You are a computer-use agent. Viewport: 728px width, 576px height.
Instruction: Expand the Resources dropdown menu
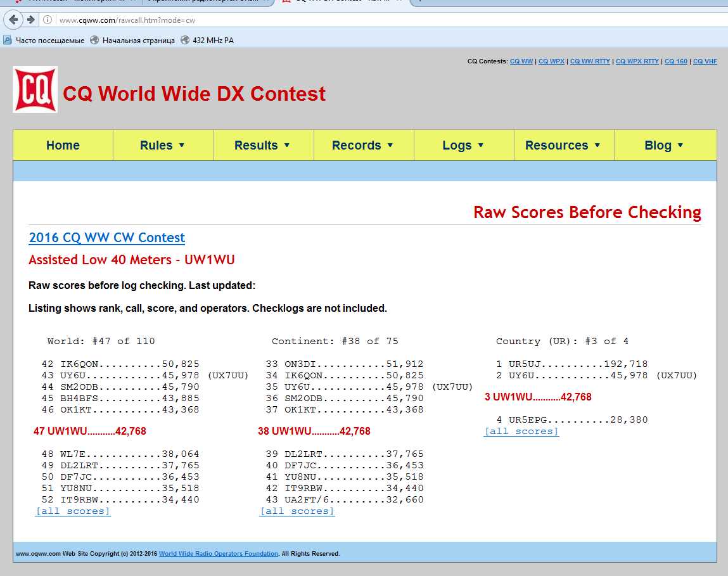(564, 145)
